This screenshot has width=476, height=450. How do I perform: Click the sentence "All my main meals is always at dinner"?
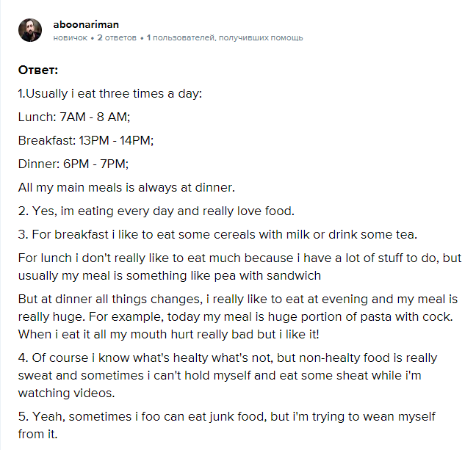coord(126,187)
